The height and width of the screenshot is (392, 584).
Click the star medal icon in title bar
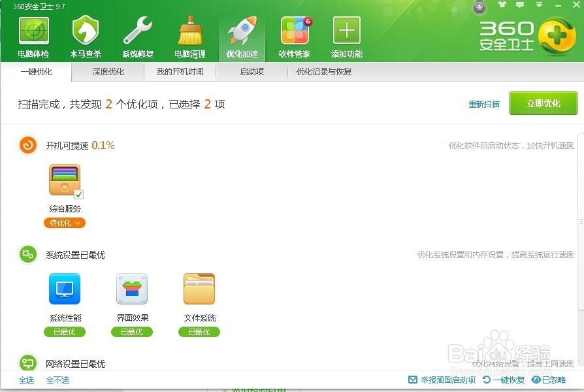coord(479,7)
